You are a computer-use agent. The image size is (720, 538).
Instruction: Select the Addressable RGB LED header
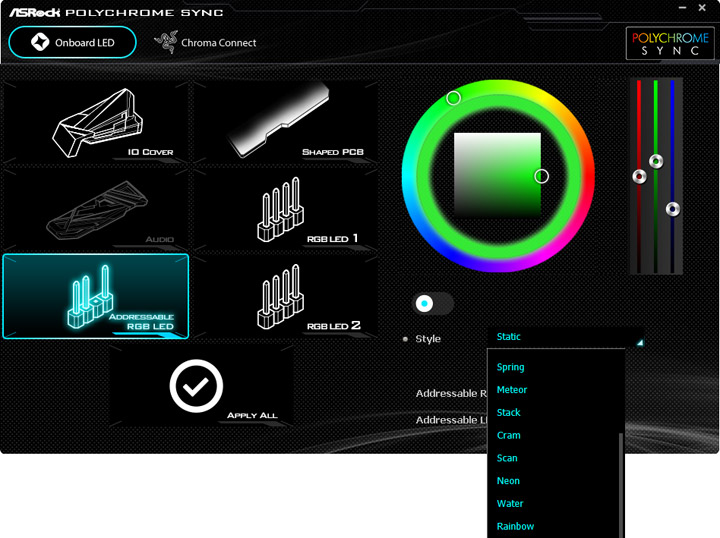96,297
